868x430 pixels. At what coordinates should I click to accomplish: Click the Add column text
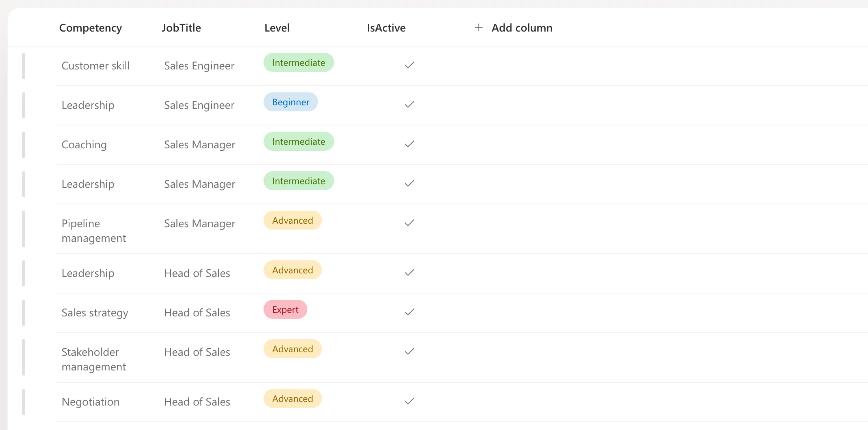(522, 28)
